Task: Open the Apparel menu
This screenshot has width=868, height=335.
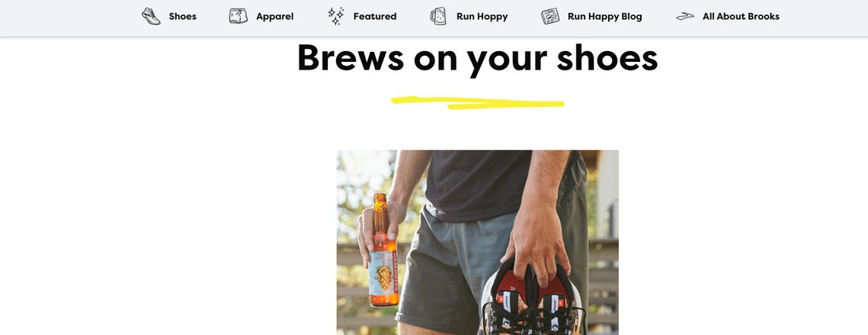Action: [x=274, y=16]
